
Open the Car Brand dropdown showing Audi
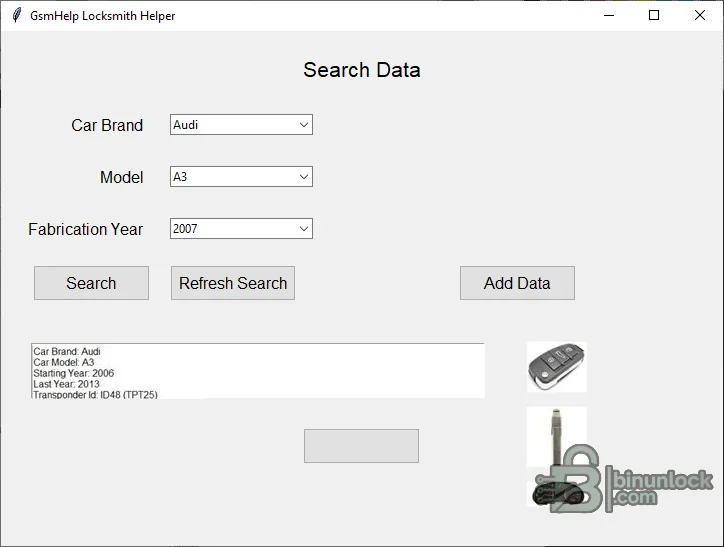(241, 125)
